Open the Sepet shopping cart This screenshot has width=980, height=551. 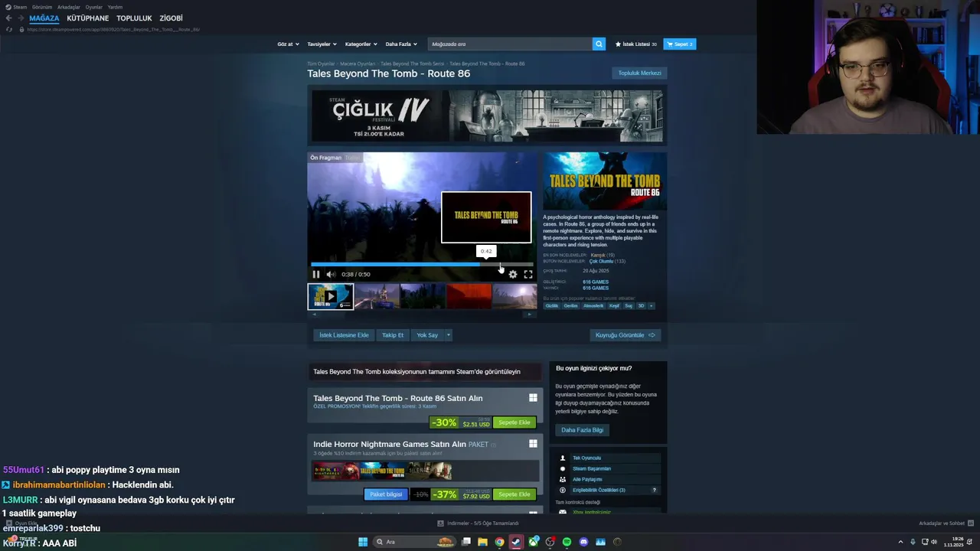[680, 44]
